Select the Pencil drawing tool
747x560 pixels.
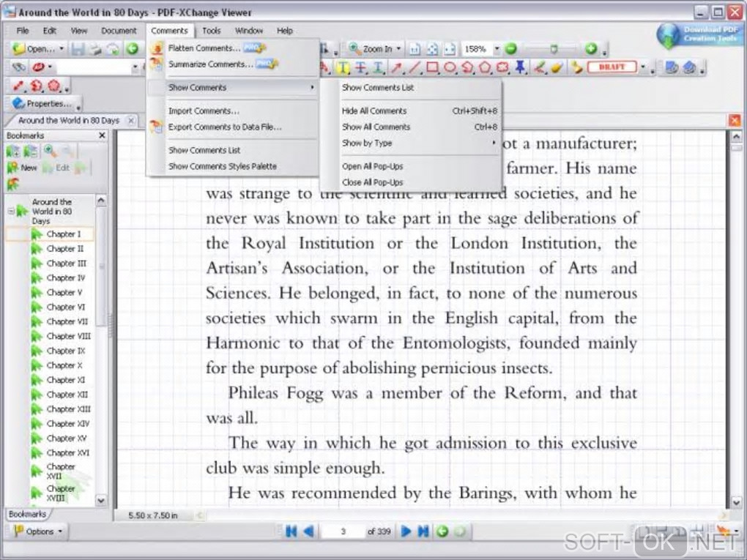(x=539, y=67)
